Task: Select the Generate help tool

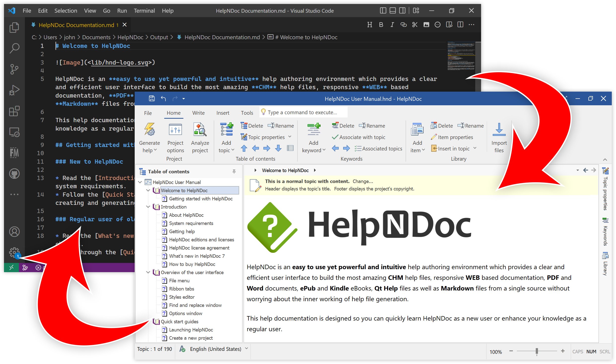Action: 149,137
